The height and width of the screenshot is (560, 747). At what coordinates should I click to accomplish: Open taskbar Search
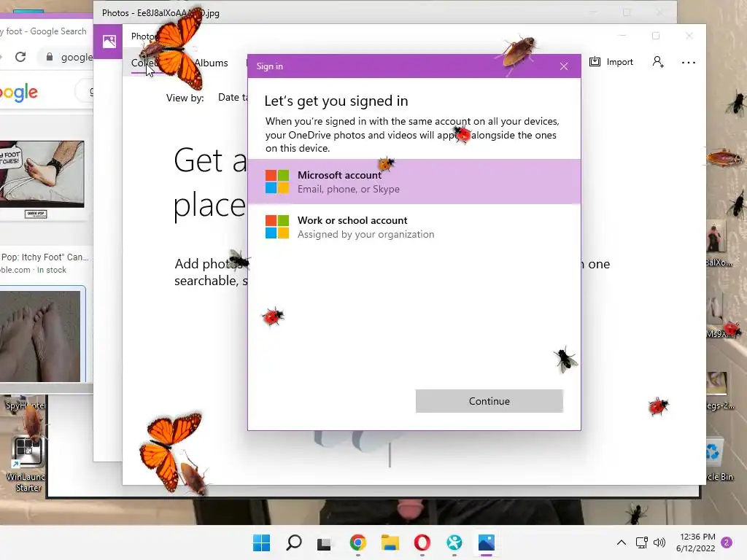coord(293,542)
